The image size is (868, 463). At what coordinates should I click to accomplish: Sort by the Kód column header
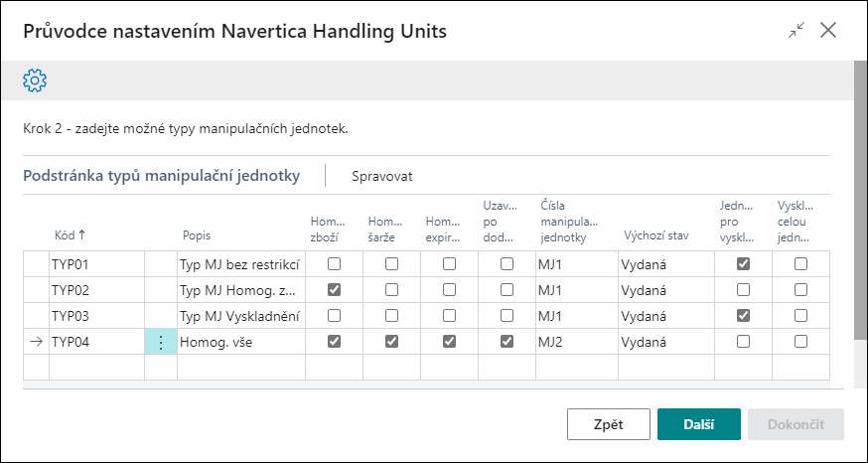(x=70, y=234)
